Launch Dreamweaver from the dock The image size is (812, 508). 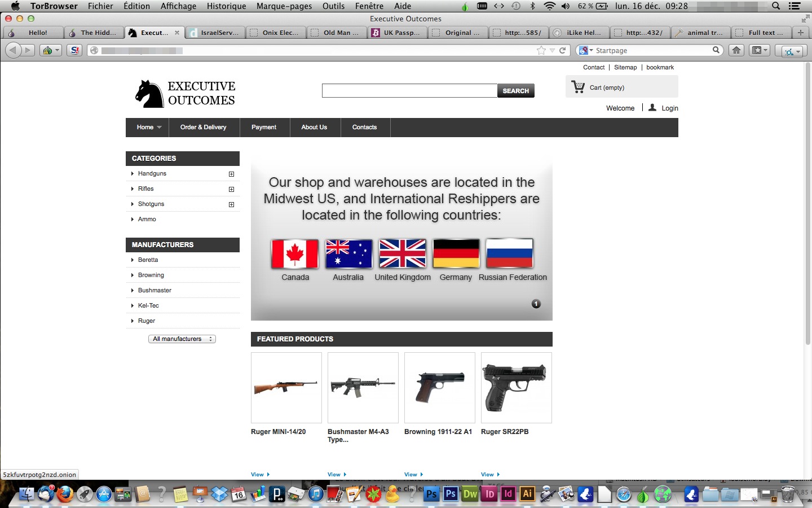[x=470, y=494]
